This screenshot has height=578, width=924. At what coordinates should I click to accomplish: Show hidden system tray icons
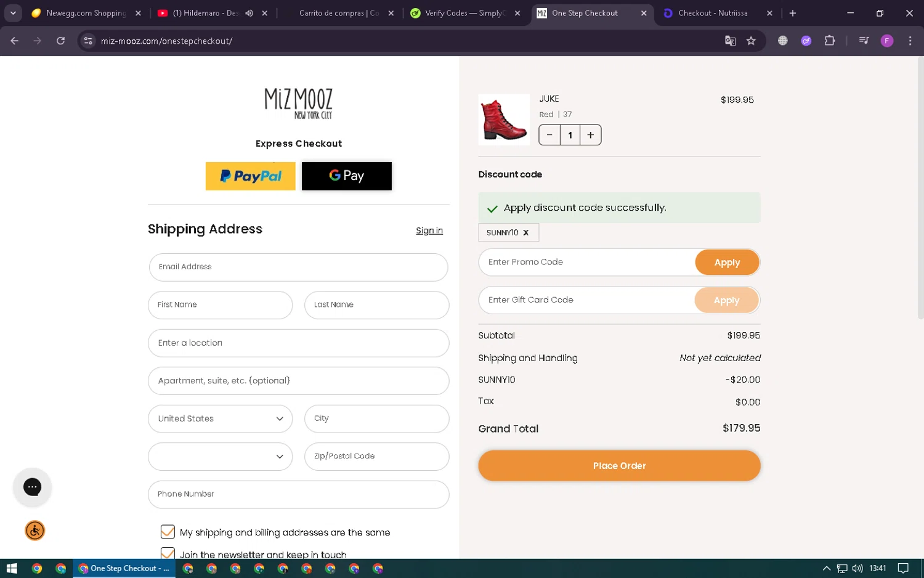(827, 568)
